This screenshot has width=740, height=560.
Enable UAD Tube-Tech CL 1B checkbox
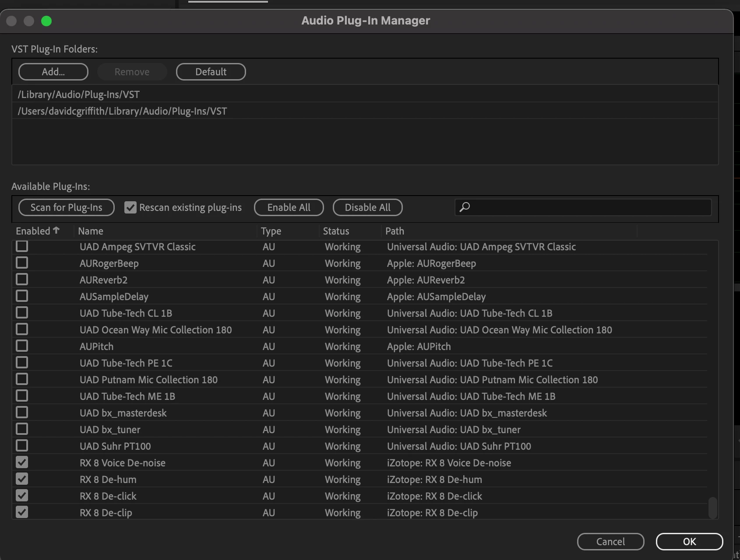22,313
